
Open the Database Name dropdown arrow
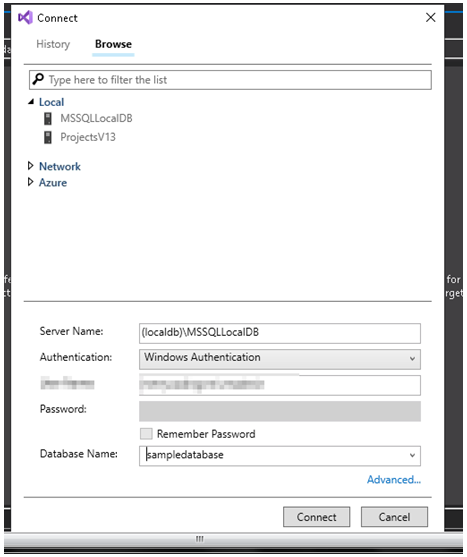(412, 455)
